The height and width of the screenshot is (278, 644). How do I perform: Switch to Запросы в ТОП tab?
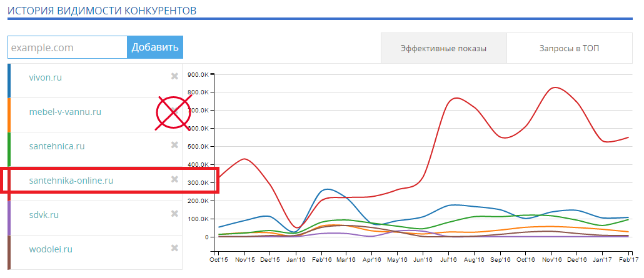click(x=569, y=49)
